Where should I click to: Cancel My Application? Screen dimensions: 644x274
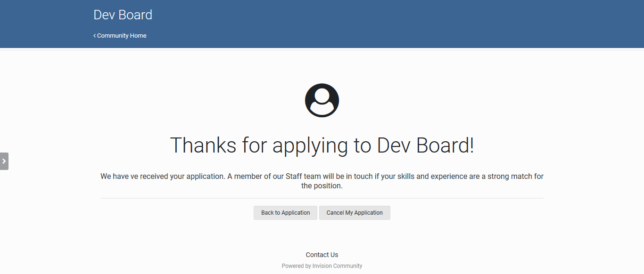pyautogui.click(x=355, y=212)
